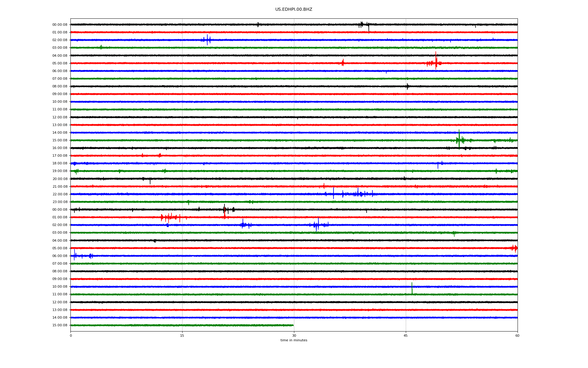Select the 16:00:08 trace time label
Image resolution: width=588 pixels, height=368 pixels.
pyautogui.click(x=60, y=148)
